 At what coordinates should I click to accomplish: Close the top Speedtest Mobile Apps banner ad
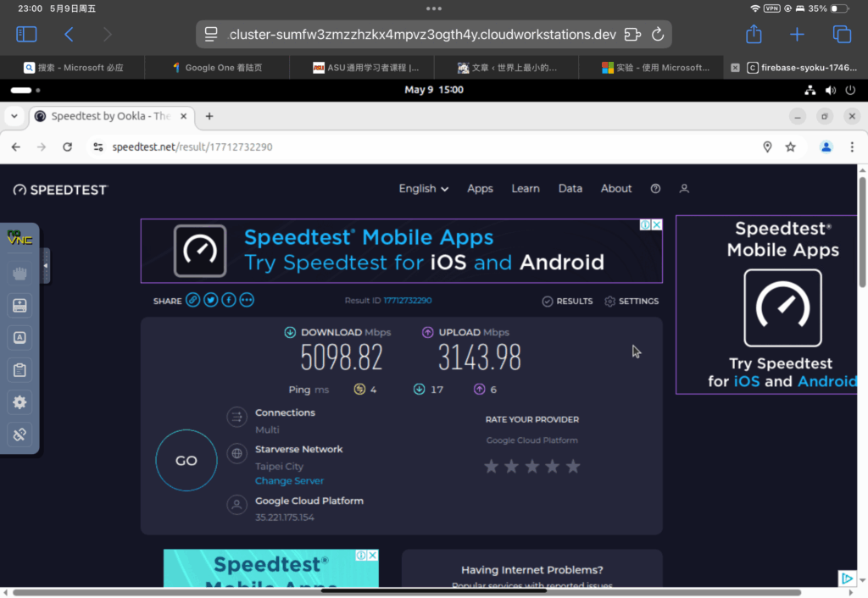(657, 224)
